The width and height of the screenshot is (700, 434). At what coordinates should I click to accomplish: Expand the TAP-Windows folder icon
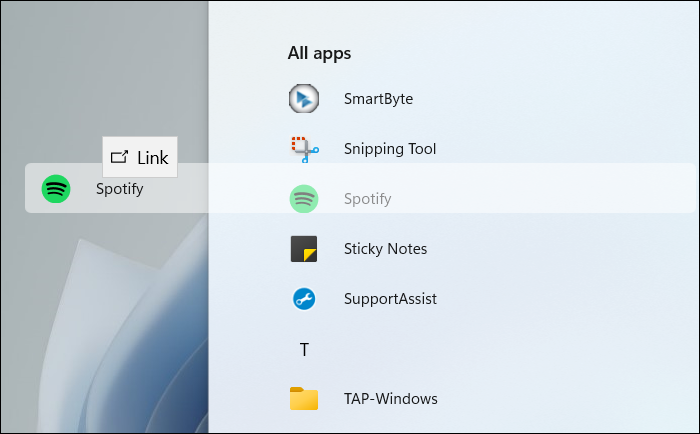pos(304,398)
